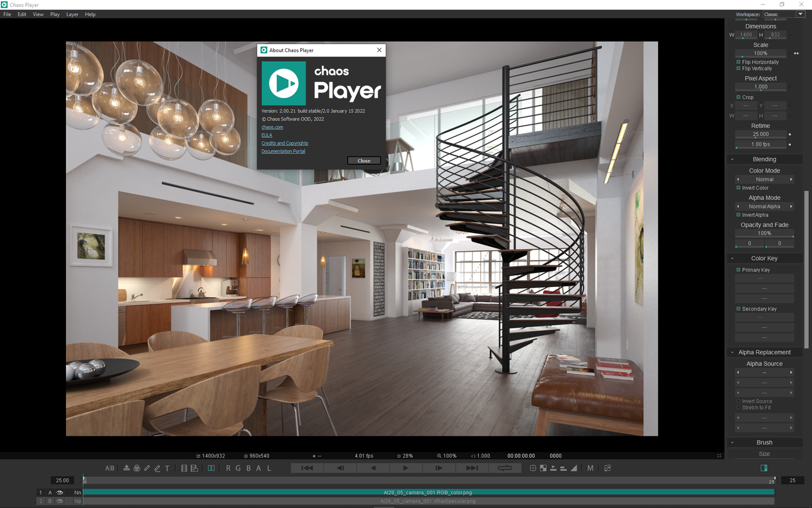Viewport: 812px width, 508px height.
Task: Select the T text tool
Action: [x=167, y=468]
